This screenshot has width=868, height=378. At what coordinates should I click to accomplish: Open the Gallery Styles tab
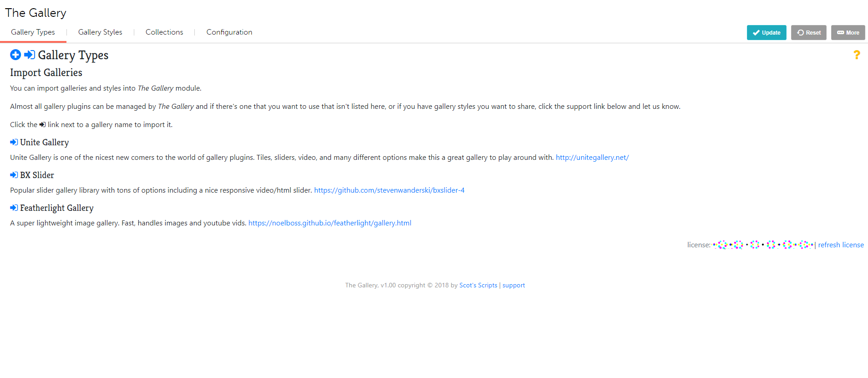click(100, 32)
